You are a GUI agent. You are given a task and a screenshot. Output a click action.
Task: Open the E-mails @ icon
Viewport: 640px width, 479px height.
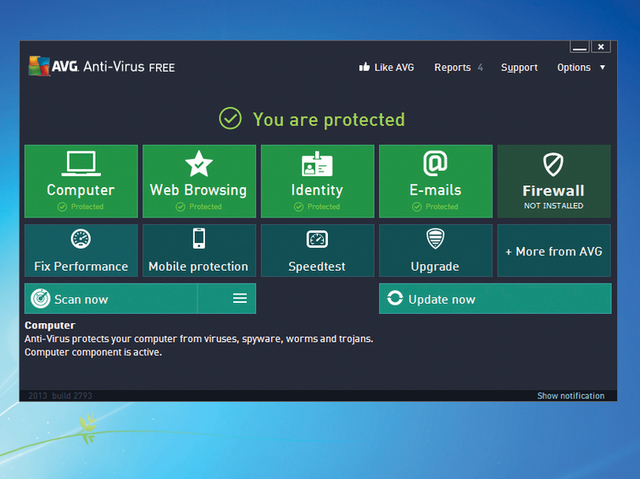[x=435, y=163]
